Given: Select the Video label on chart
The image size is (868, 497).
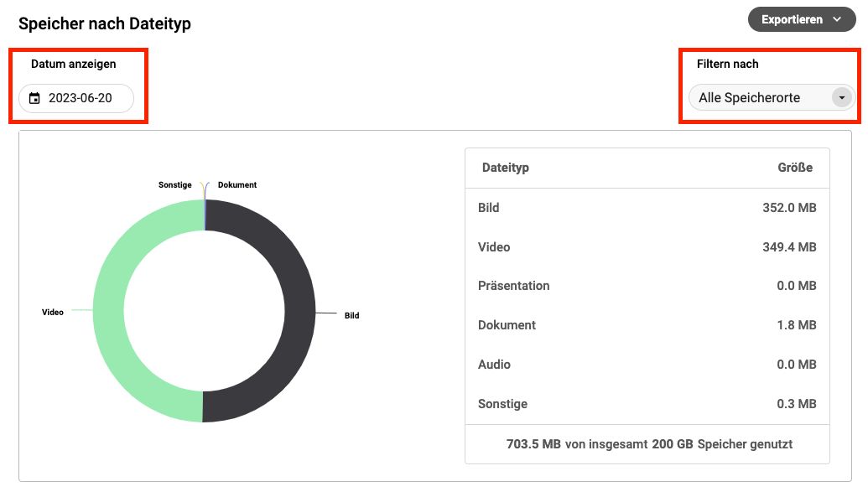Looking at the screenshot, I should (x=53, y=312).
